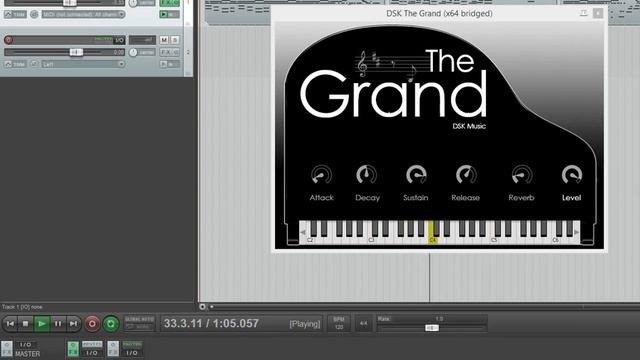Image resolution: width=640 pixels, height=360 pixels.
Task: Click the second track's pan knob
Action: [x=133, y=52]
